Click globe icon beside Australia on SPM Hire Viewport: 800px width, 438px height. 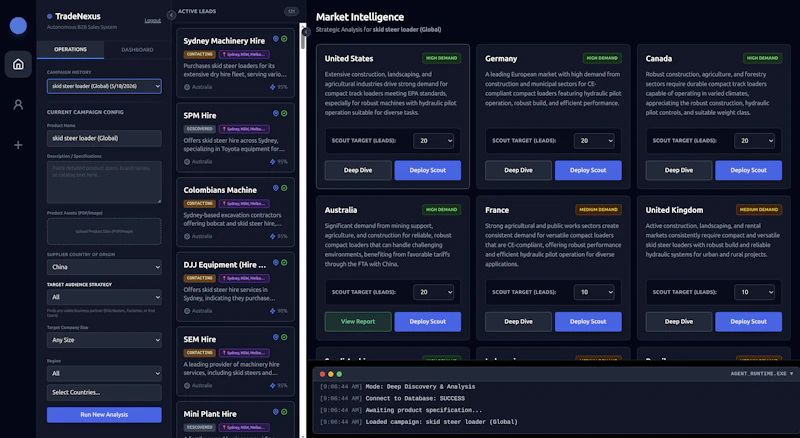pyautogui.click(x=187, y=161)
